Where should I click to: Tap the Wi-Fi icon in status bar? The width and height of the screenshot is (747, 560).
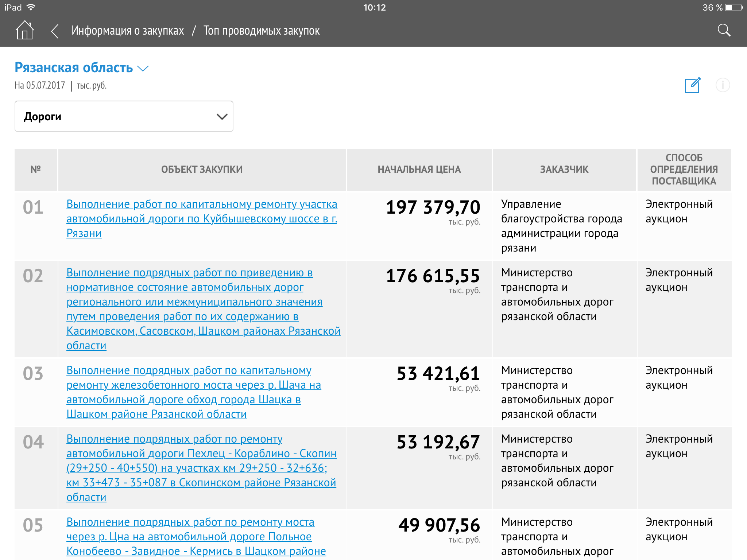pos(31,7)
